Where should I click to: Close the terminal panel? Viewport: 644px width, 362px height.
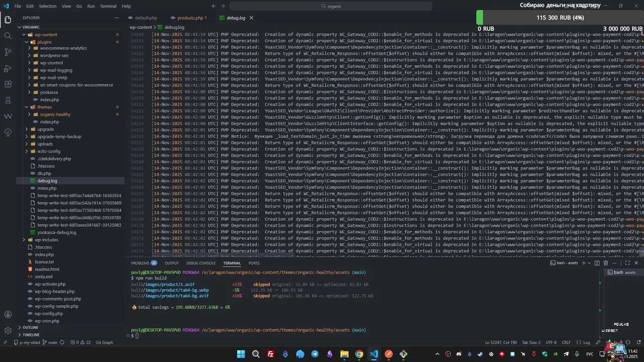point(636,263)
